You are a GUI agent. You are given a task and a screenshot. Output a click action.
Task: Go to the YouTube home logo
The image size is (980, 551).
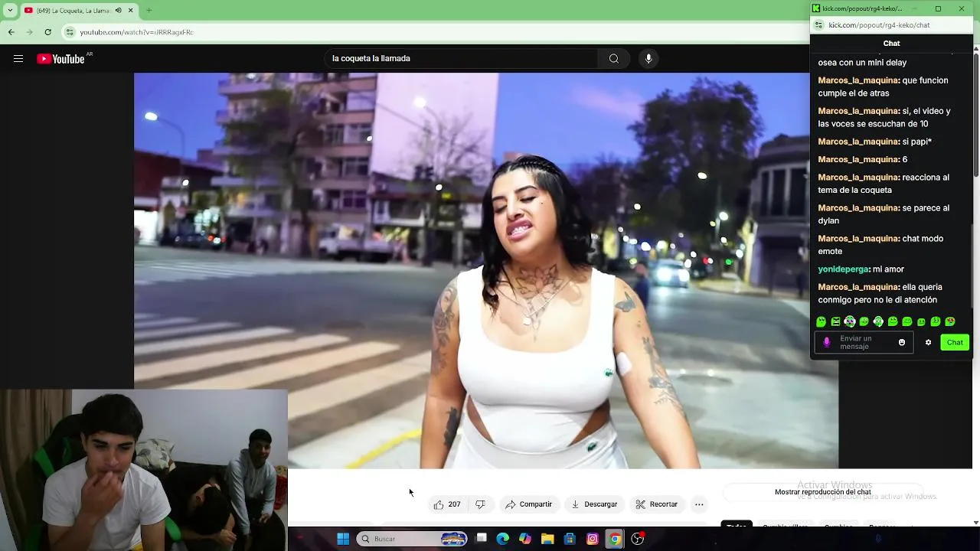pos(60,59)
